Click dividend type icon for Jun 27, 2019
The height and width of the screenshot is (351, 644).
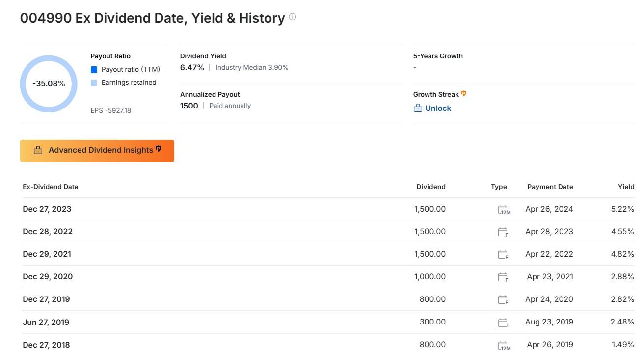503,323
